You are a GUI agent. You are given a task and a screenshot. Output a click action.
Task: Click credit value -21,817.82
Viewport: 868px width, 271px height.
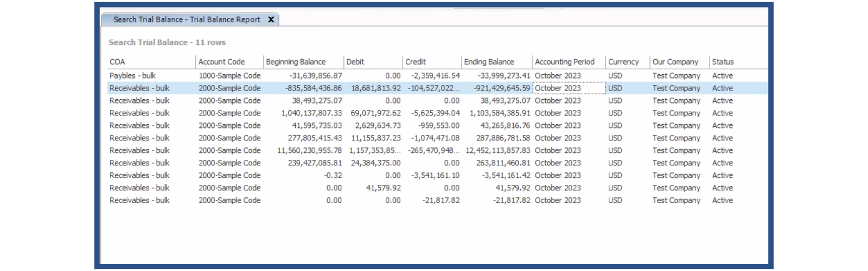point(441,201)
